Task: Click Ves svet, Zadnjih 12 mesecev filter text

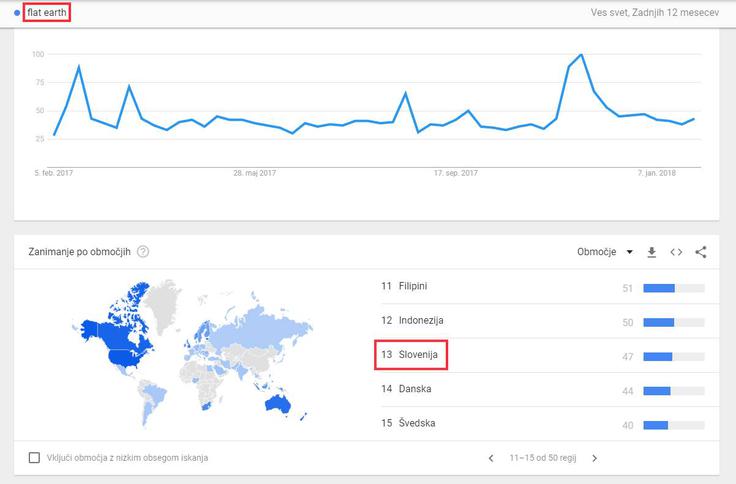Action: [x=654, y=13]
